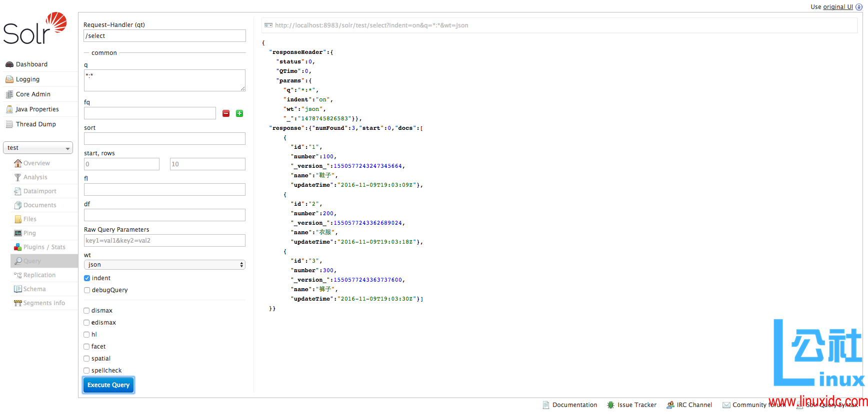The width and height of the screenshot is (868, 414).
Task: Enable the facet checkbox
Action: coord(86,347)
